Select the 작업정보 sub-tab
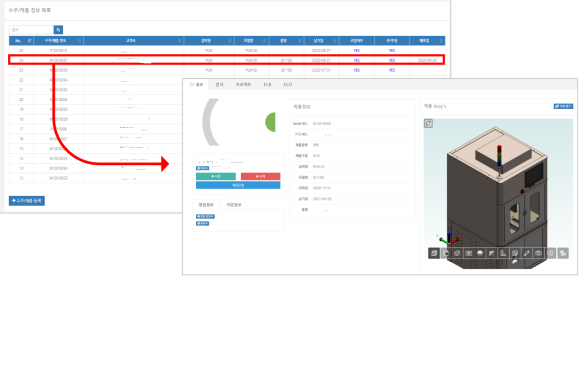 [234, 205]
